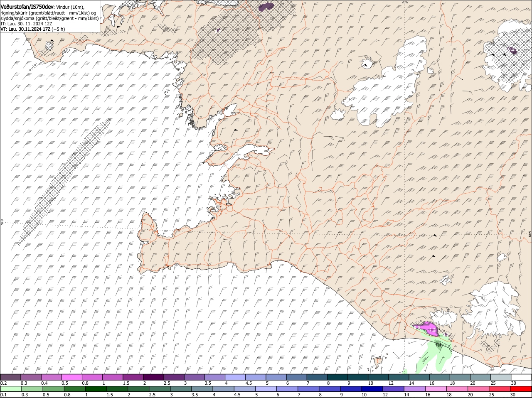Pick the lower-row swatch labelled 0.5
The width and height of the screenshot is (532, 398).
pos(53,389)
